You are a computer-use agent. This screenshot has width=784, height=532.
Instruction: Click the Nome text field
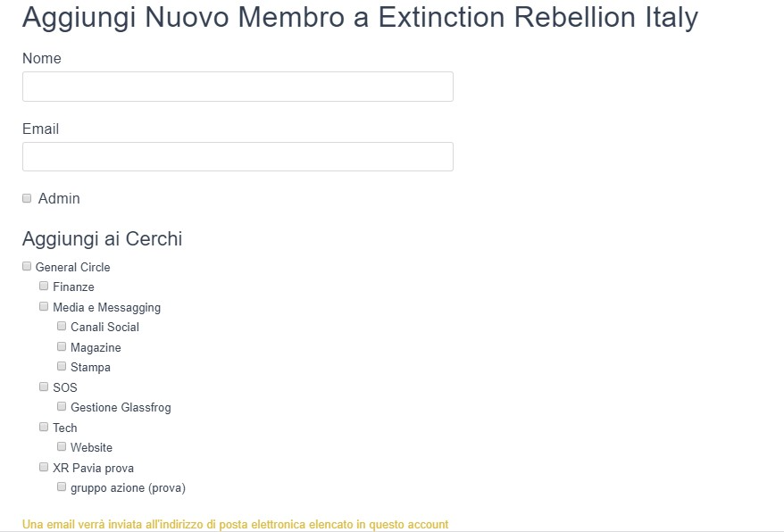[x=238, y=87]
